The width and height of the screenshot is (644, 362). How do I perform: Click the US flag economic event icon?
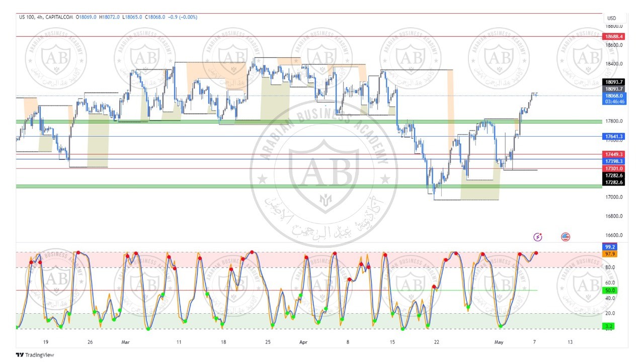[565, 237]
